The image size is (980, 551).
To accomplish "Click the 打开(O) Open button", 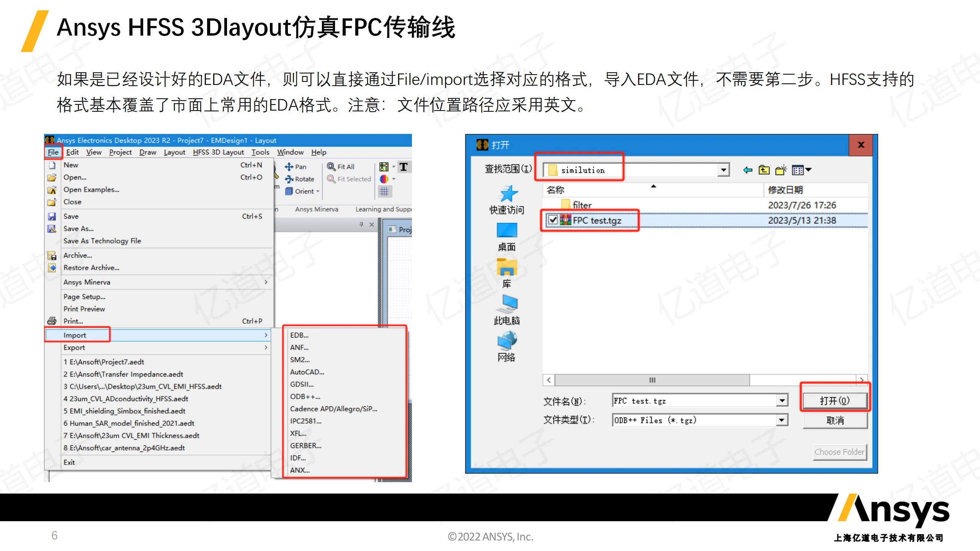I will coord(835,401).
